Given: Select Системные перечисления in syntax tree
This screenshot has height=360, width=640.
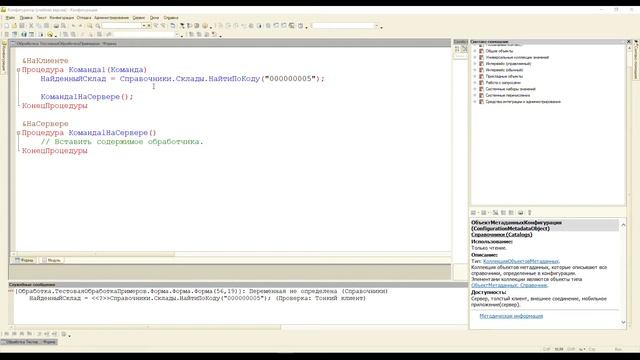Looking at the screenshot, I should pos(507,96).
